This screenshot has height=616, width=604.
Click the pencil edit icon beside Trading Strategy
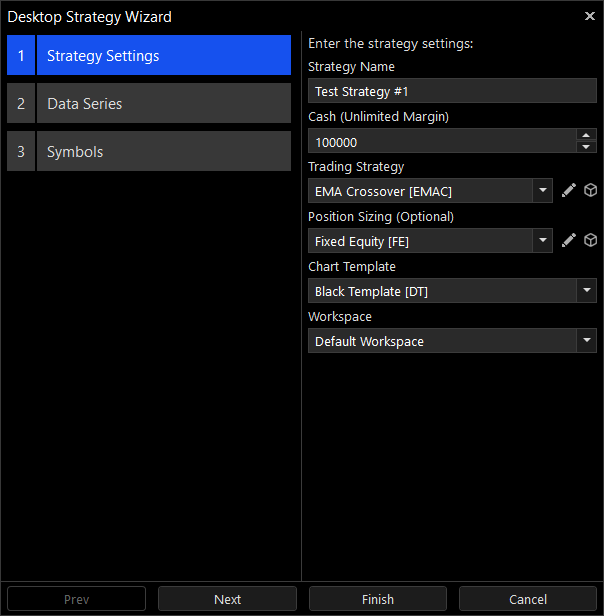click(x=569, y=191)
